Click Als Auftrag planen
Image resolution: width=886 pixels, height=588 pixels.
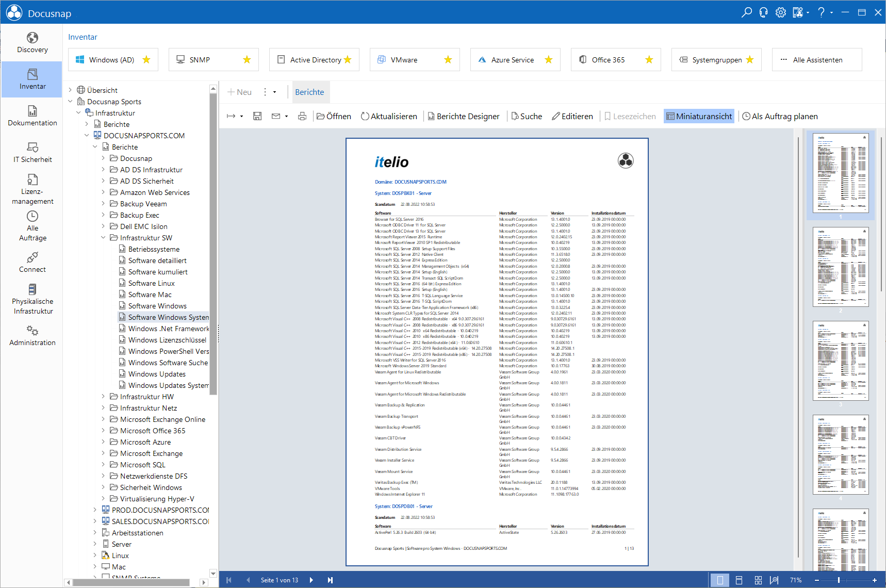coord(780,117)
